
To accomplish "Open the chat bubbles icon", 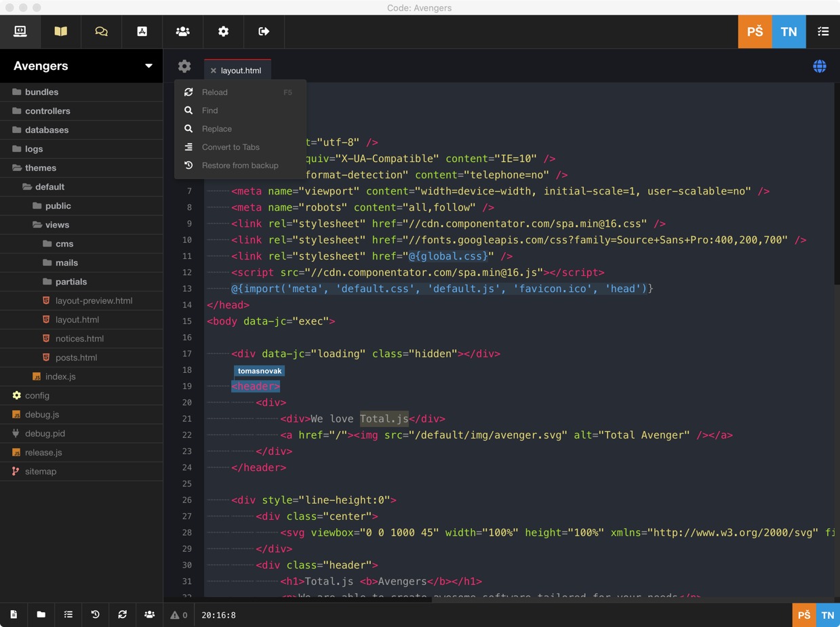I will click(101, 31).
